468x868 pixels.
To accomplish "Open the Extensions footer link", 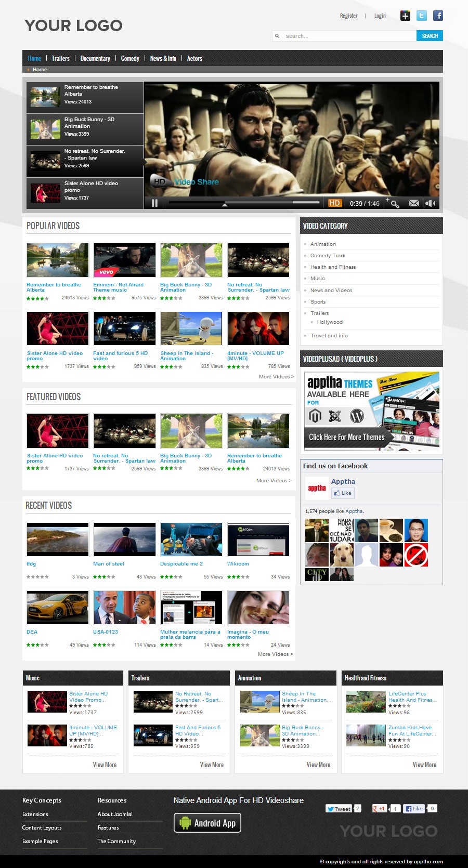I will tap(35, 814).
